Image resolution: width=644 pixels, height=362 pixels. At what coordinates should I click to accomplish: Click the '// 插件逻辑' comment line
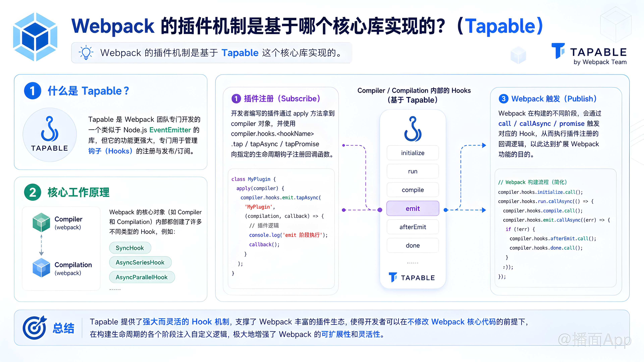pyautogui.click(x=264, y=226)
